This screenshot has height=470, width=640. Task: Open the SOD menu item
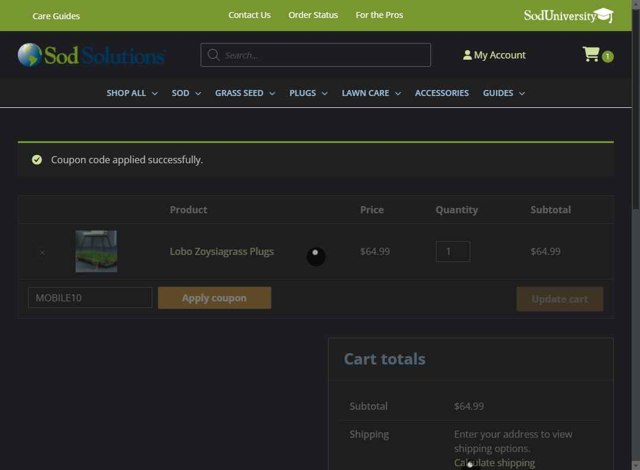click(180, 93)
